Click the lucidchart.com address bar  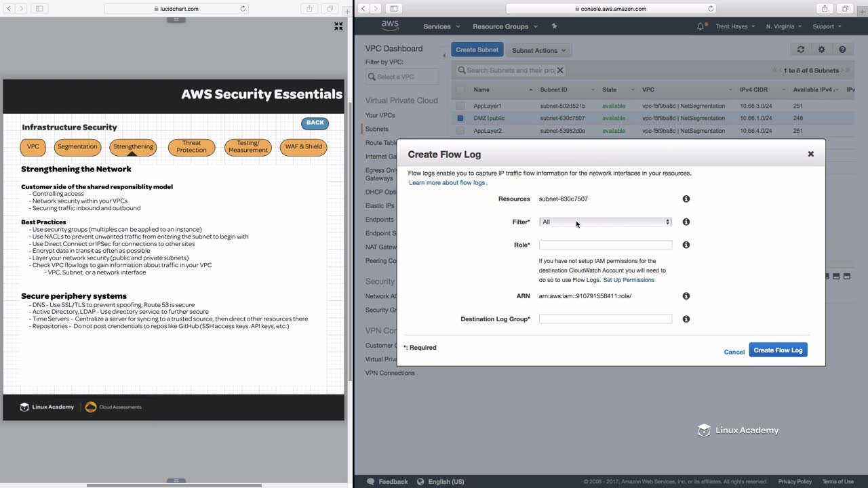coord(176,9)
